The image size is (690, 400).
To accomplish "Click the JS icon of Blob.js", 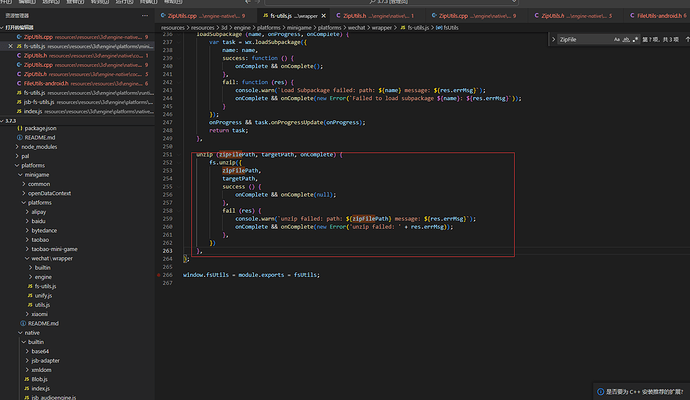I will [27, 379].
